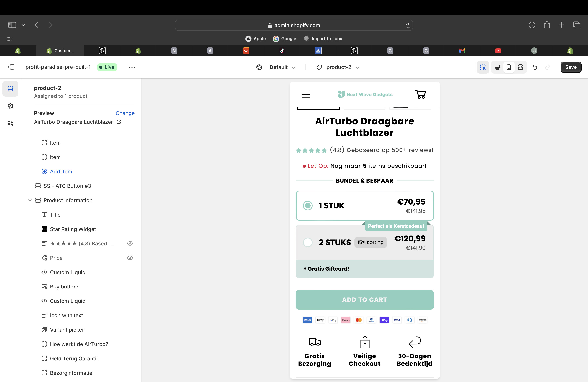588x382 pixels.
Task: Open the cart icon in preview
Action: coord(420,94)
